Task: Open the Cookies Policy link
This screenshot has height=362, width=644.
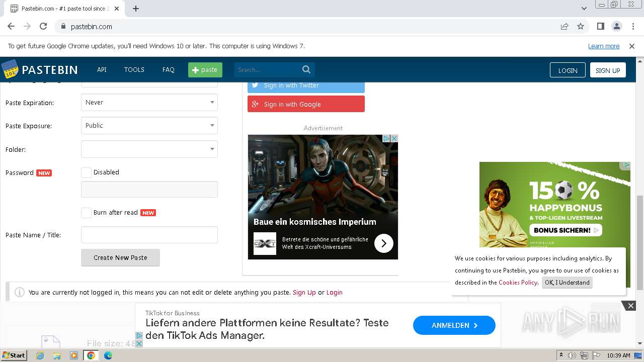Action: [518, 282]
